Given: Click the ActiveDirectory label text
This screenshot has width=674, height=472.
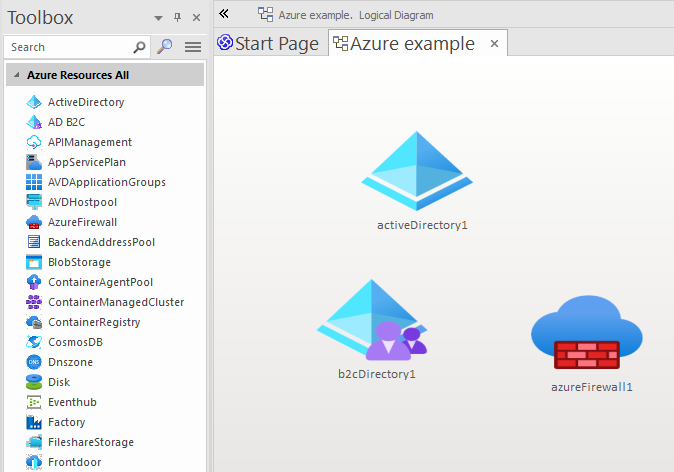Looking at the screenshot, I should (x=86, y=102).
